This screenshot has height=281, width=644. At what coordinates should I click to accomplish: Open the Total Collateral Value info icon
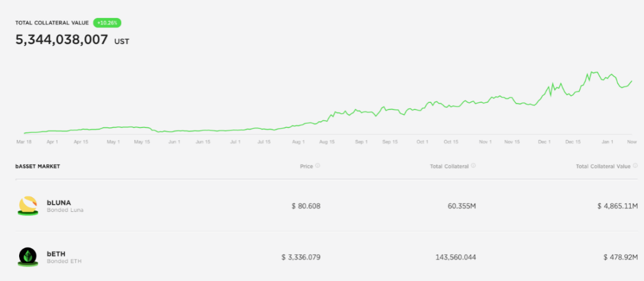pyautogui.click(x=636, y=166)
